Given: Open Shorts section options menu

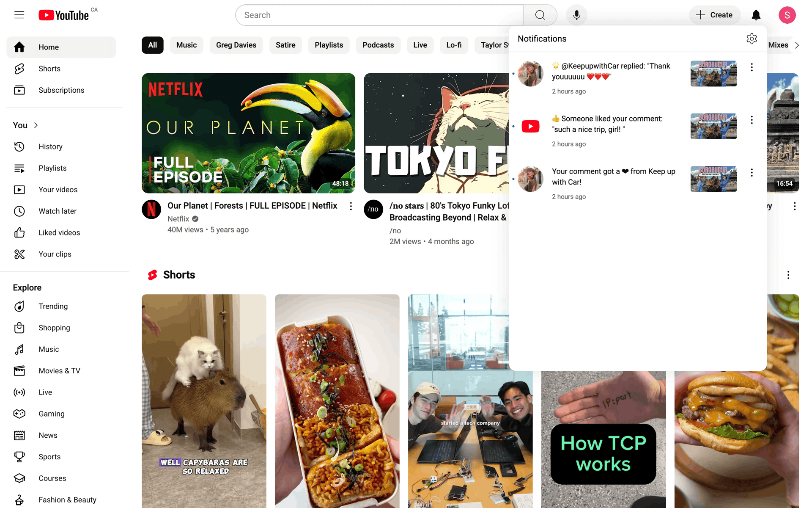Looking at the screenshot, I should point(788,275).
